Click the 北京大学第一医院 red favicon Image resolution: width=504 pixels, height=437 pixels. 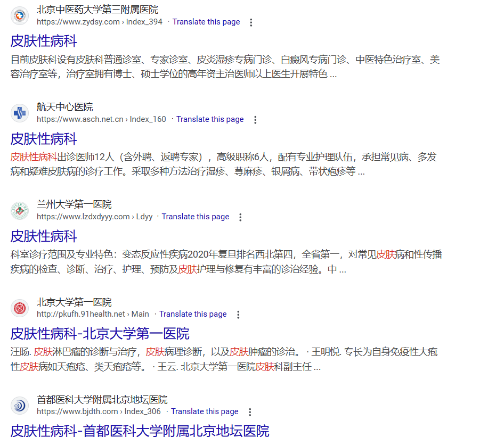(x=20, y=308)
